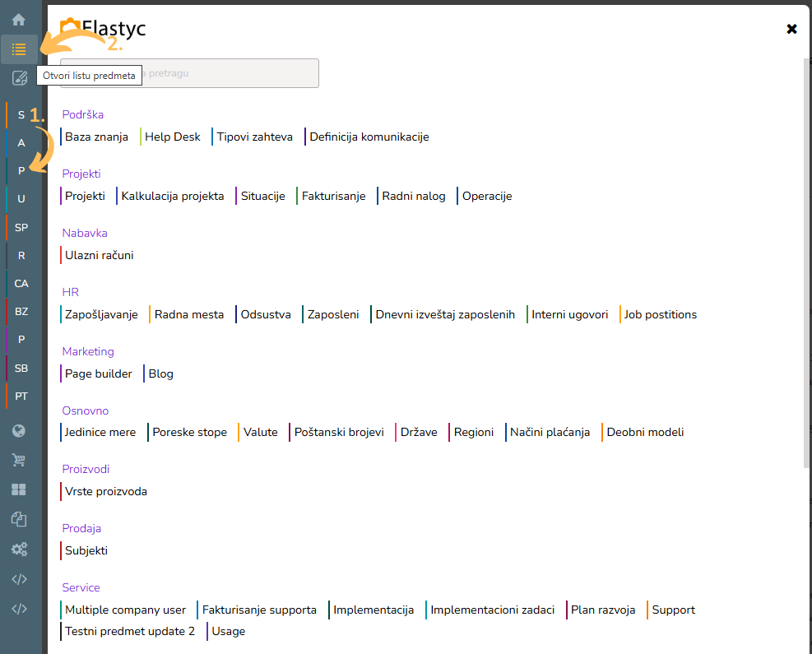Select the BZ shortcut in sidebar

pos(21,312)
